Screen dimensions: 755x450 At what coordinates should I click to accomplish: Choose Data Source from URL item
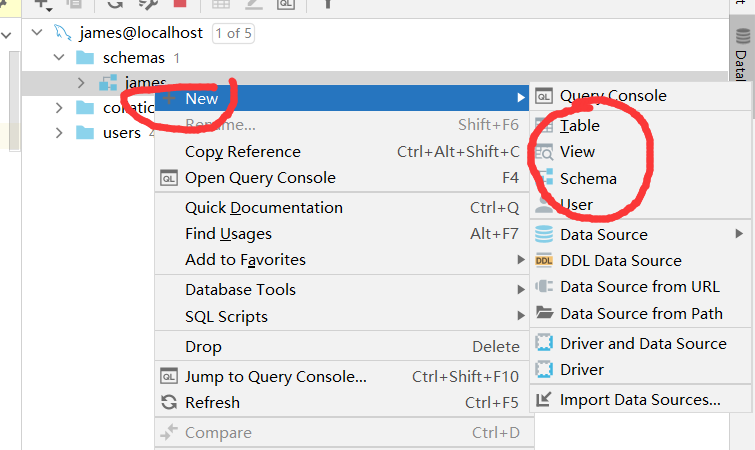pyautogui.click(x=640, y=287)
